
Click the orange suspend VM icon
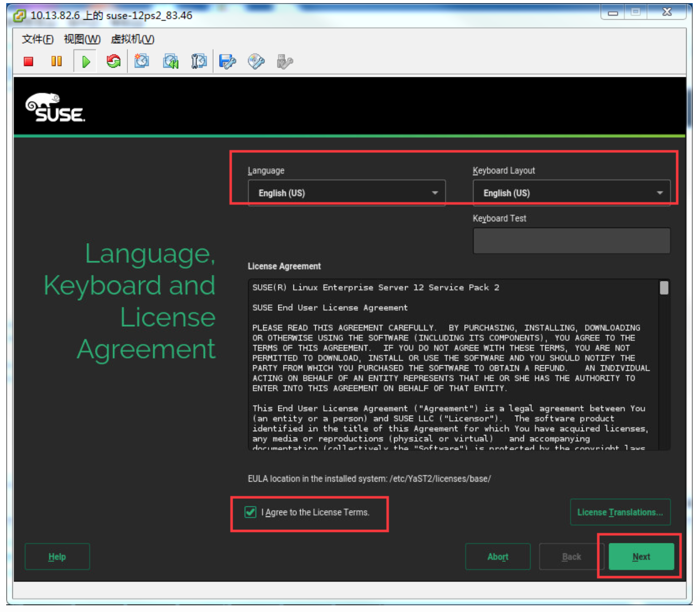click(57, 62)
